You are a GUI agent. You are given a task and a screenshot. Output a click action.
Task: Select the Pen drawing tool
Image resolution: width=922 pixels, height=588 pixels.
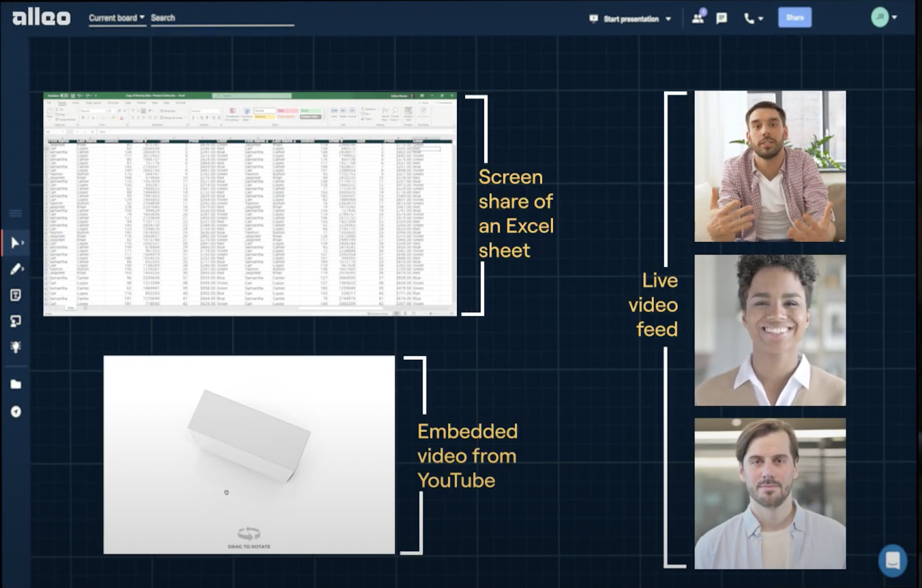coord(16,269)
